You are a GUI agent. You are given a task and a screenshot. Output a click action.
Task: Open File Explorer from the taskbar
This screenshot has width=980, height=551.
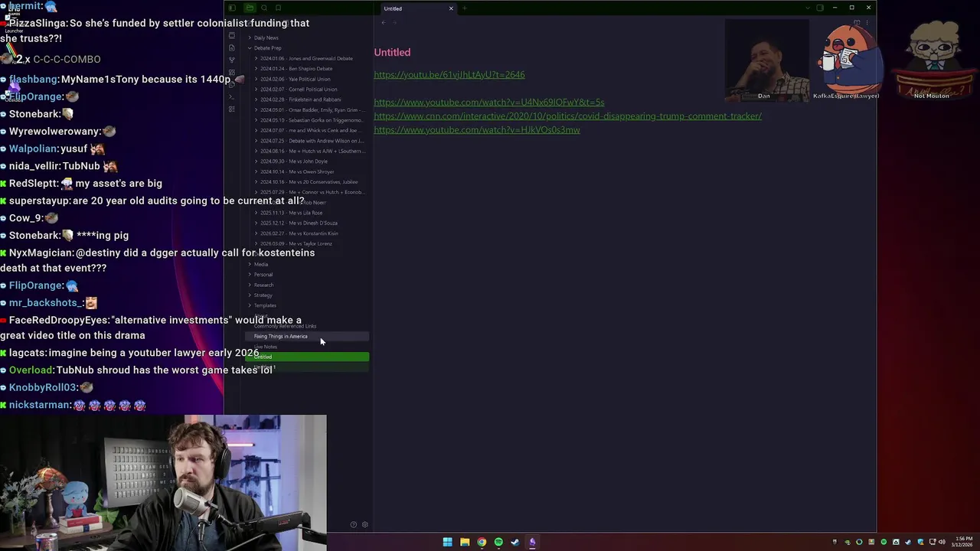tap(465, 543)
